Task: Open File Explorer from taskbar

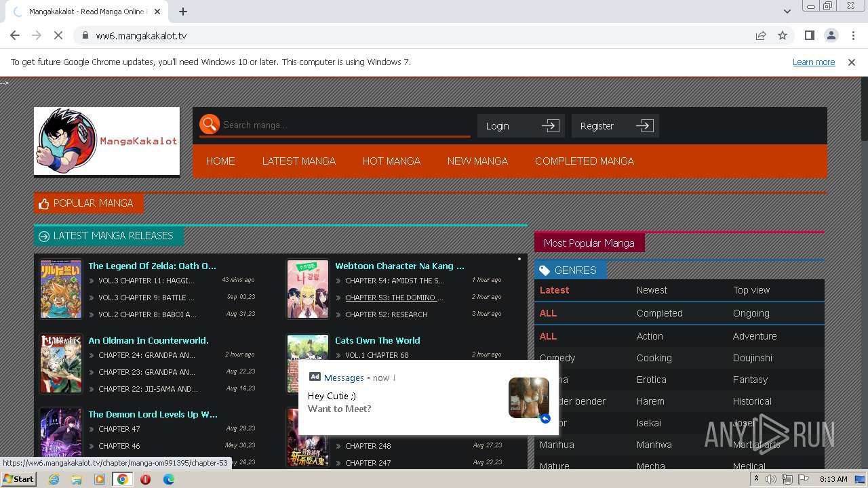Action: (x=77, y=479)
